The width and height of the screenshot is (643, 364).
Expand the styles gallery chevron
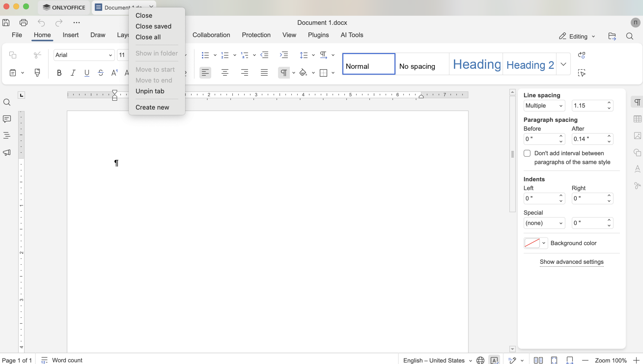pyautogui.click(x=563, y=64)
